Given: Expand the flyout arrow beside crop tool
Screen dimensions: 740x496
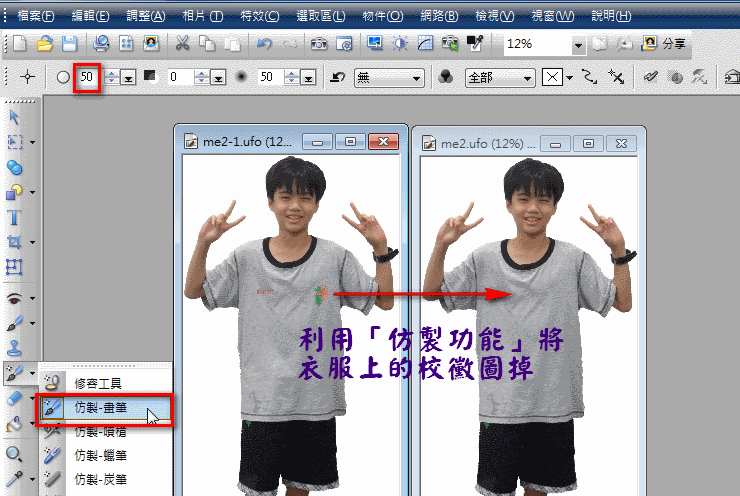Looking at the screenshot, I should 33,242.
